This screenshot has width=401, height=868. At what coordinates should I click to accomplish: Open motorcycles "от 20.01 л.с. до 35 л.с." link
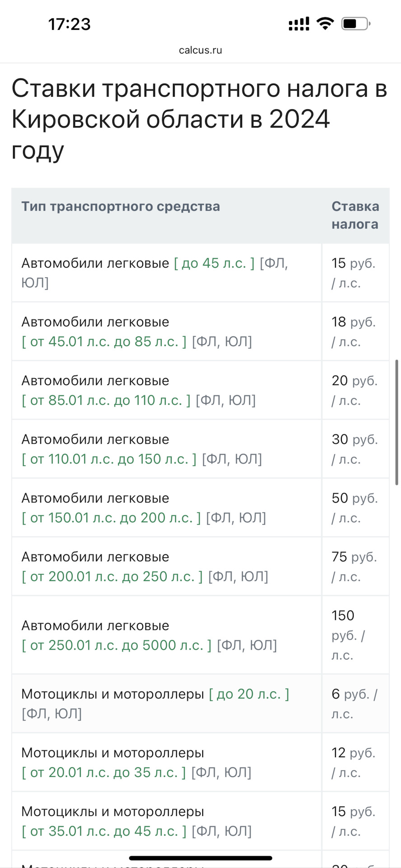(104, 773)
